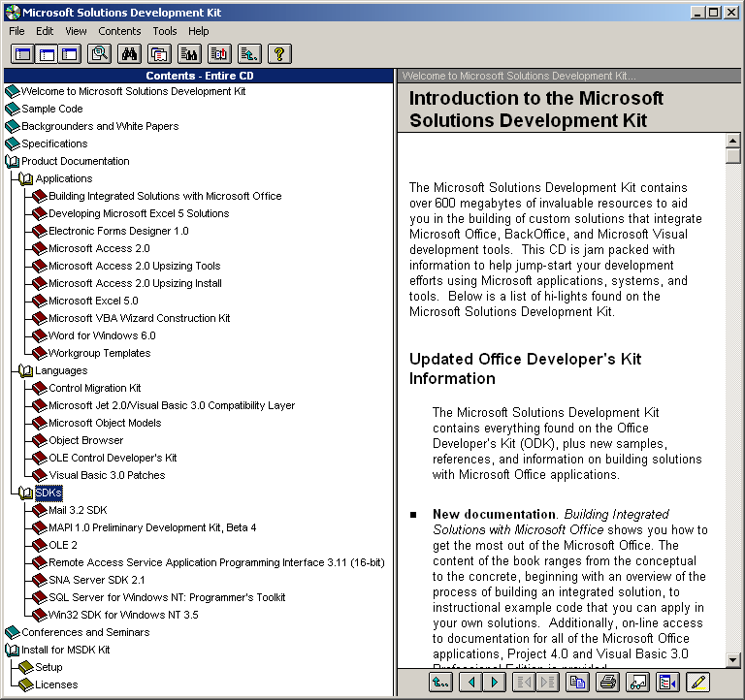Open the View menu

(x=76, y=31)
